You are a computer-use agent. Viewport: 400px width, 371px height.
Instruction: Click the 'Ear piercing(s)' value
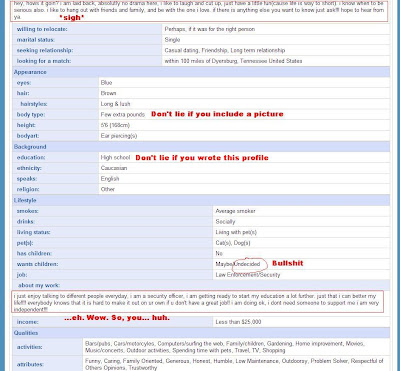[119, 136]
